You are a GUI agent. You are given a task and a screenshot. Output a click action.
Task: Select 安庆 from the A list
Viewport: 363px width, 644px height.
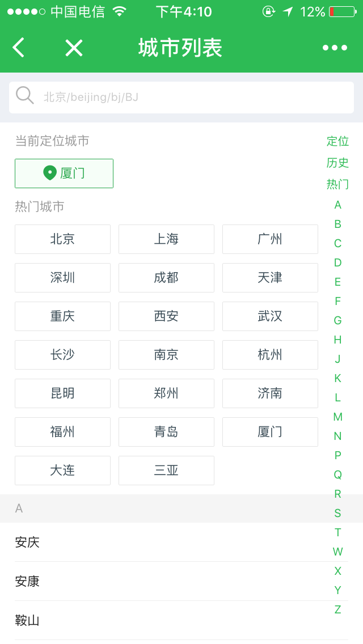pyautogui.click(x=27, y=543)
